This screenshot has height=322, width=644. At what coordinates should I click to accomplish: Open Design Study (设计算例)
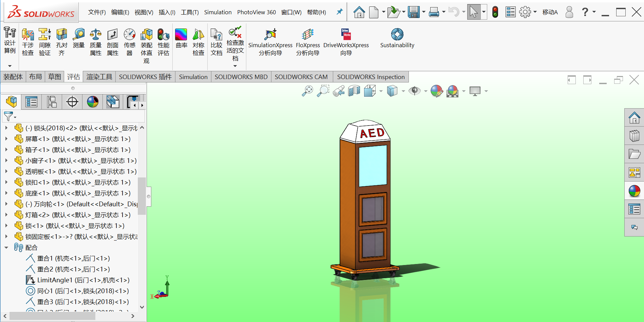click(x=10, y=40)
